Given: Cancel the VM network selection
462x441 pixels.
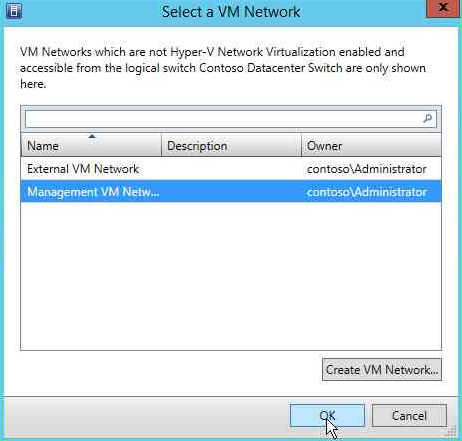Looking at the screenshot, I should pyautogui.click(x=409, y=416).
